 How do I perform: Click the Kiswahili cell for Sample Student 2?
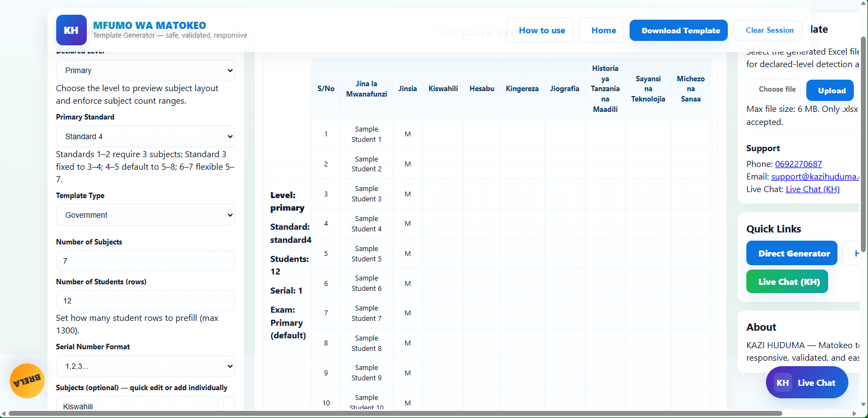pyautogui.click(x=443, y=164)
